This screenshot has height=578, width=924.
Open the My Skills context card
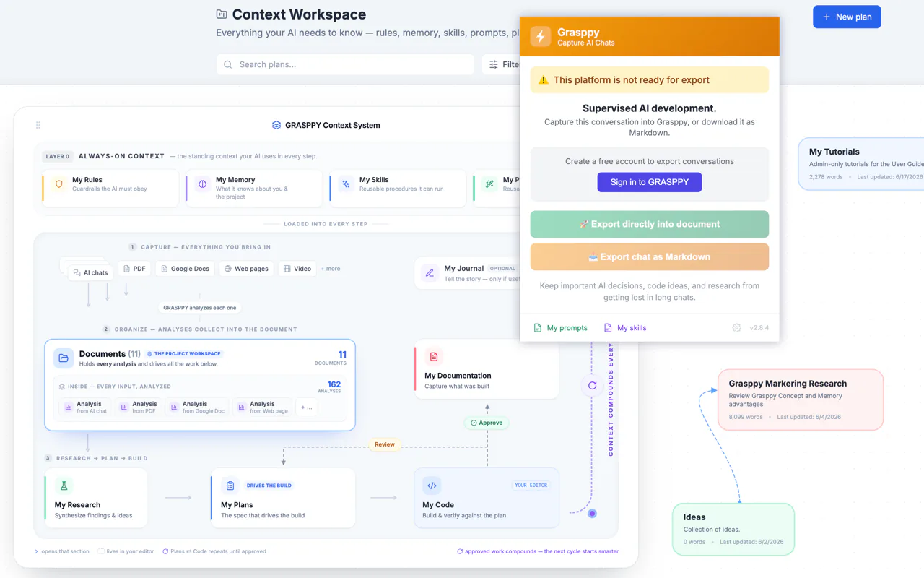(x=398, y=188)
